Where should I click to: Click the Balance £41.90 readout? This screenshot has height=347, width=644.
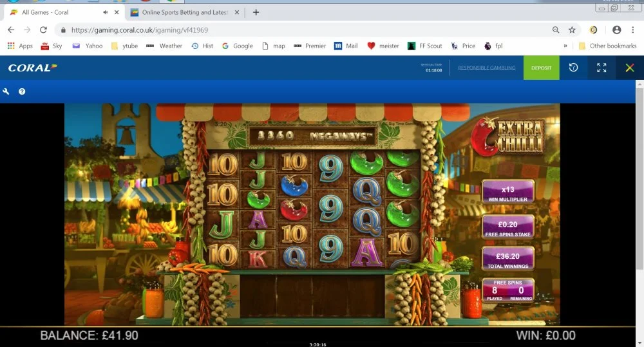tap(89, 335)
